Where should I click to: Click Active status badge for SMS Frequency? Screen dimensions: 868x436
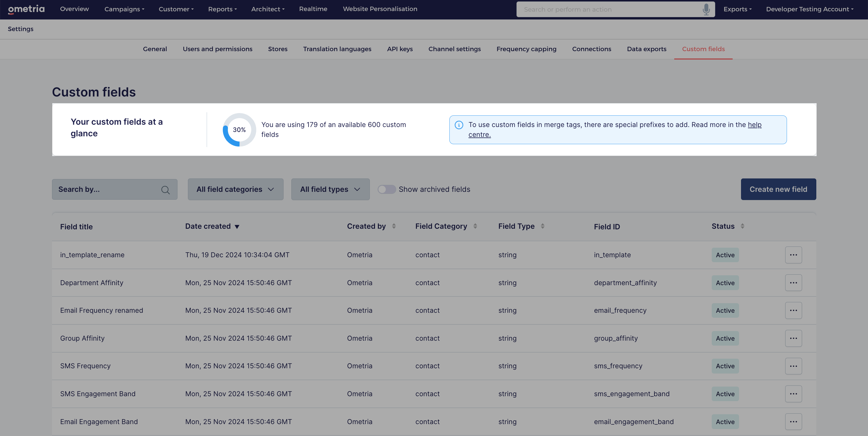click(725, 366)
